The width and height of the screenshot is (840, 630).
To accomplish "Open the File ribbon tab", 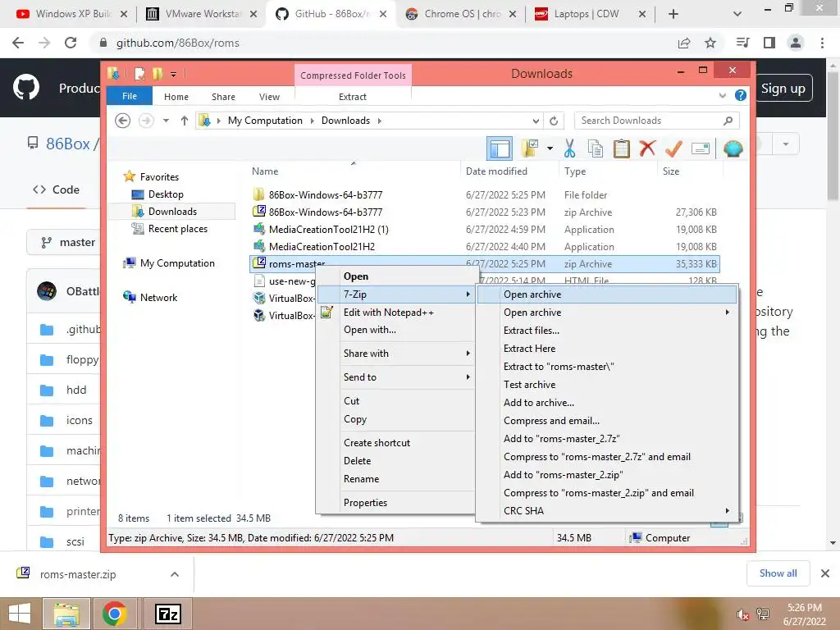I will (130, 96).
